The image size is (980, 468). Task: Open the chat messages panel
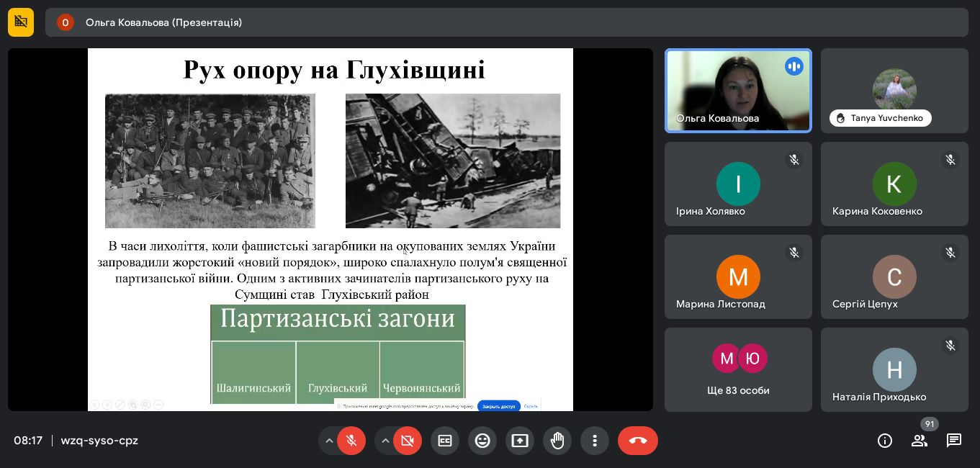954,441
